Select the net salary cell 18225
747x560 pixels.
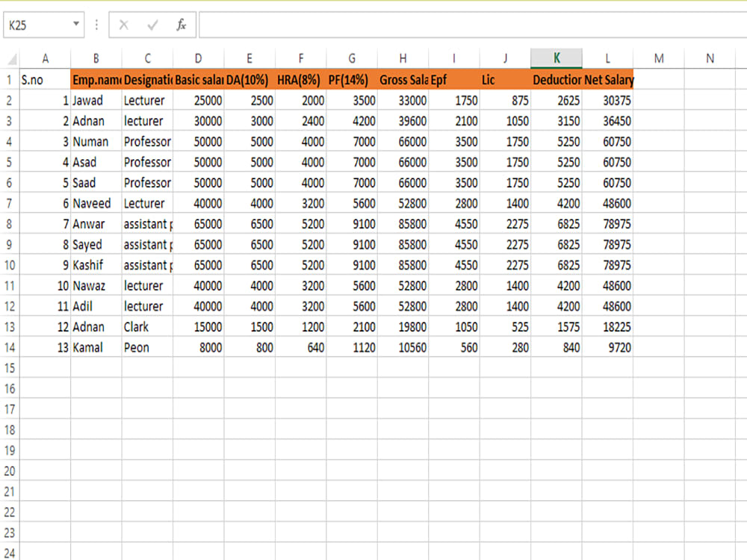point(607,327)
